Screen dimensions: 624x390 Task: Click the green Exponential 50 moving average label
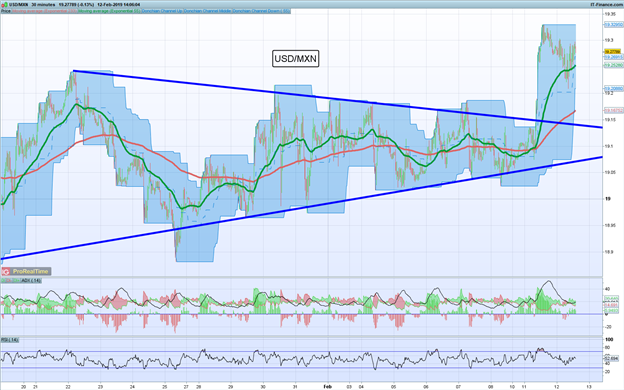109,11
